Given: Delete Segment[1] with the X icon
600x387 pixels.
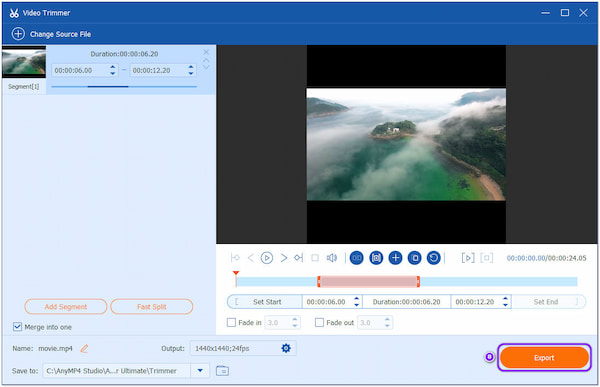Looking at the screenshot, I should (206, 52).
